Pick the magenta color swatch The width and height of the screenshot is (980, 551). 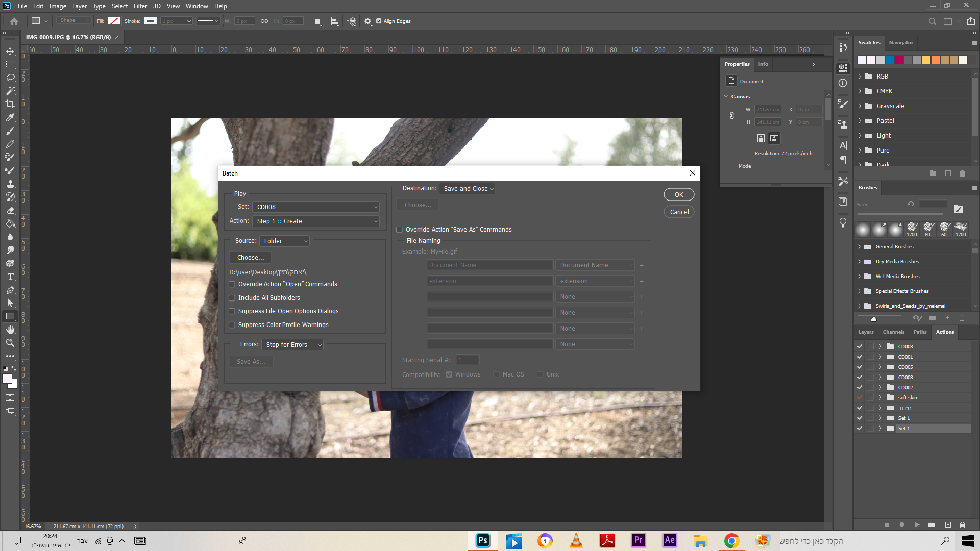click(899, 60)
